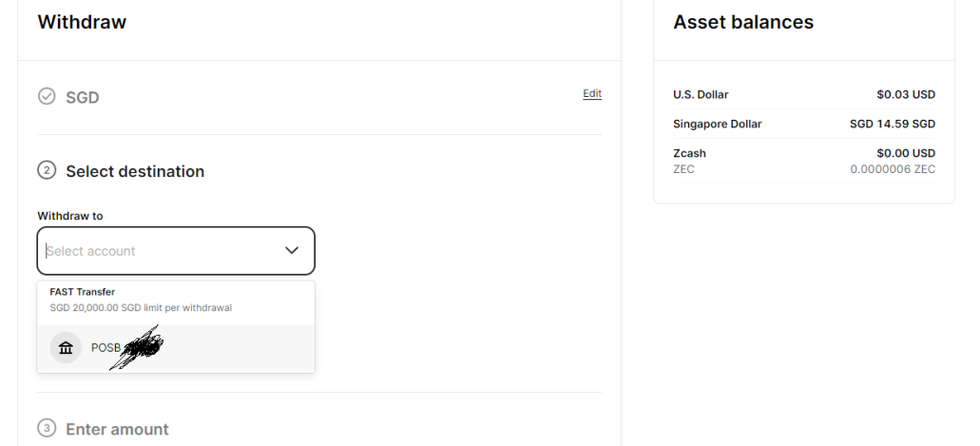Click the 0.0000006 ZEC amount

893,169
